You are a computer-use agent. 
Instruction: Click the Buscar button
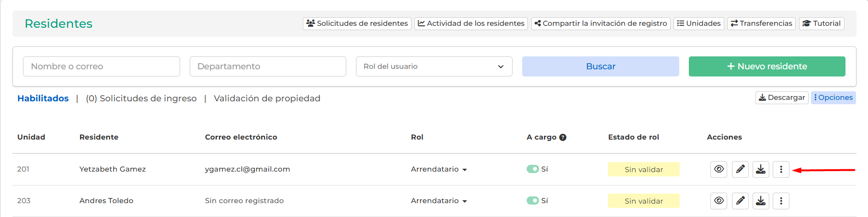601,66
